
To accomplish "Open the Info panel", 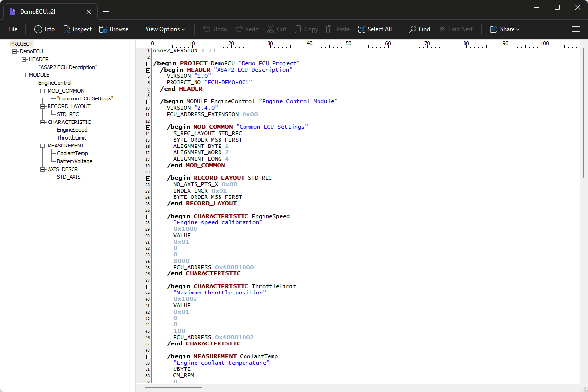I will tap(44, 29).
